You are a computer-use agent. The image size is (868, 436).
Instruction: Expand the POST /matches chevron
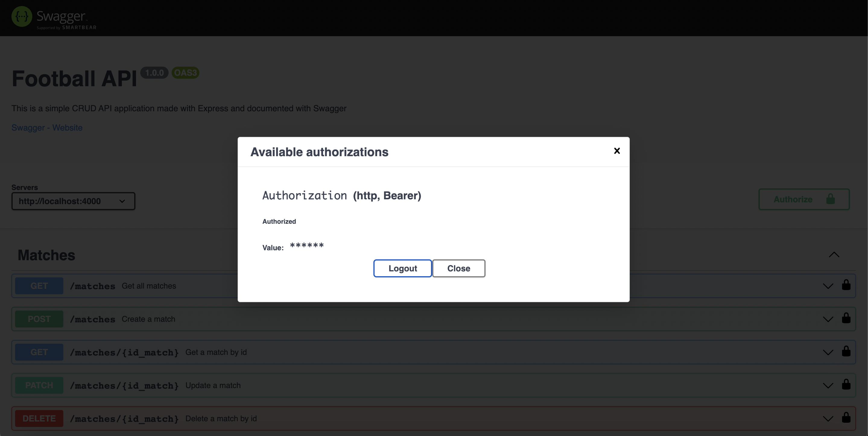(828, 319)
